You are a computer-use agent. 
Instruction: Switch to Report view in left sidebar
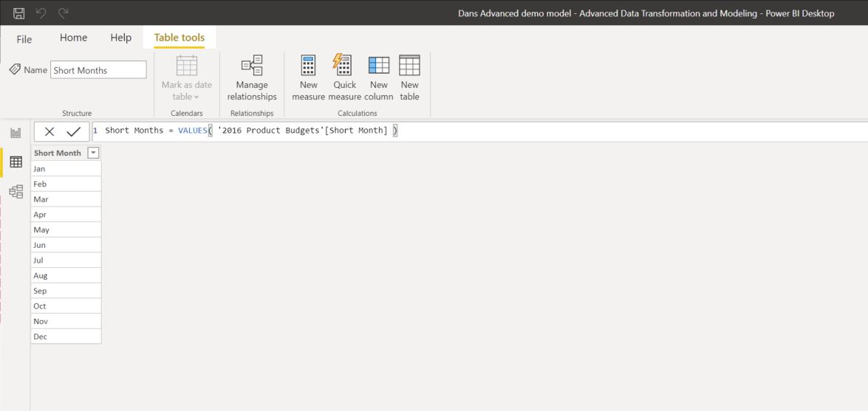16,133
